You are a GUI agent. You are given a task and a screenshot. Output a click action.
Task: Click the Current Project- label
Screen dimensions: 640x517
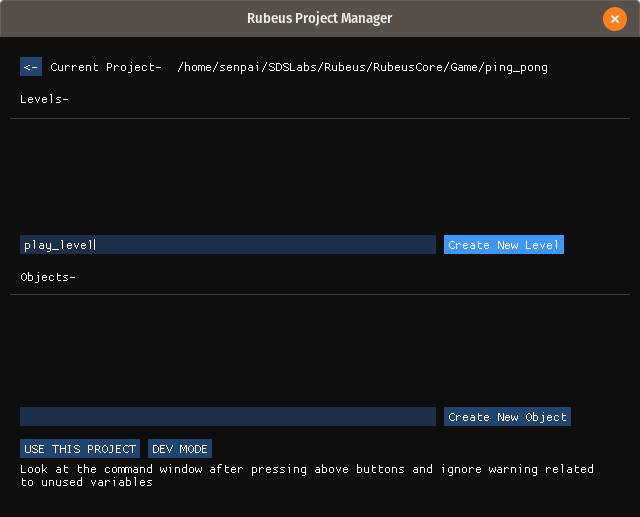pyautogui.click(x=106, y=67)
